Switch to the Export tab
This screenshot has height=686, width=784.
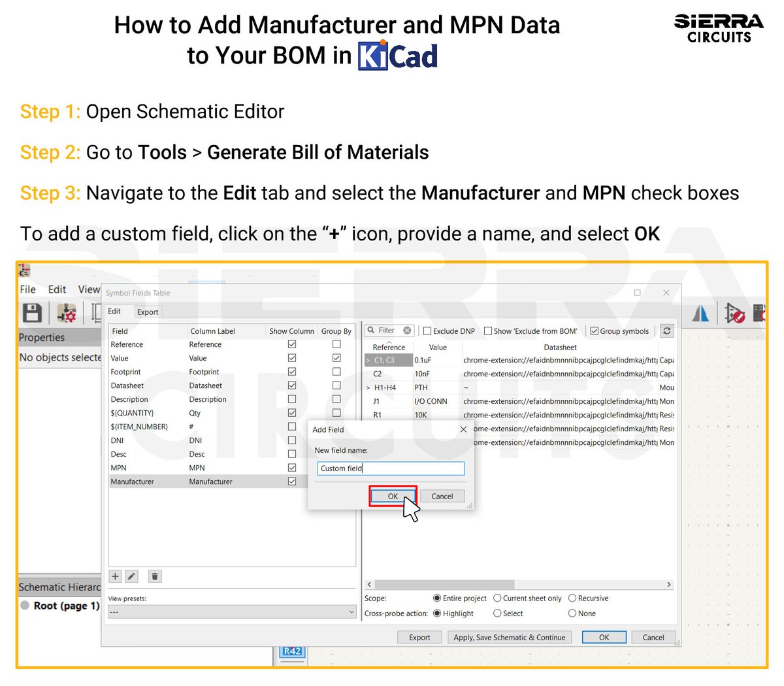point(148,312)
